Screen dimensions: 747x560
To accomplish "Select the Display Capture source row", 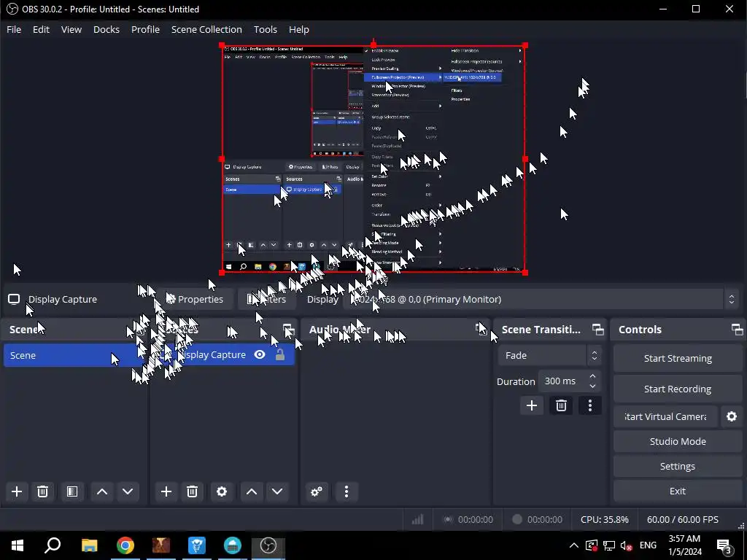I will click(222, 355).
